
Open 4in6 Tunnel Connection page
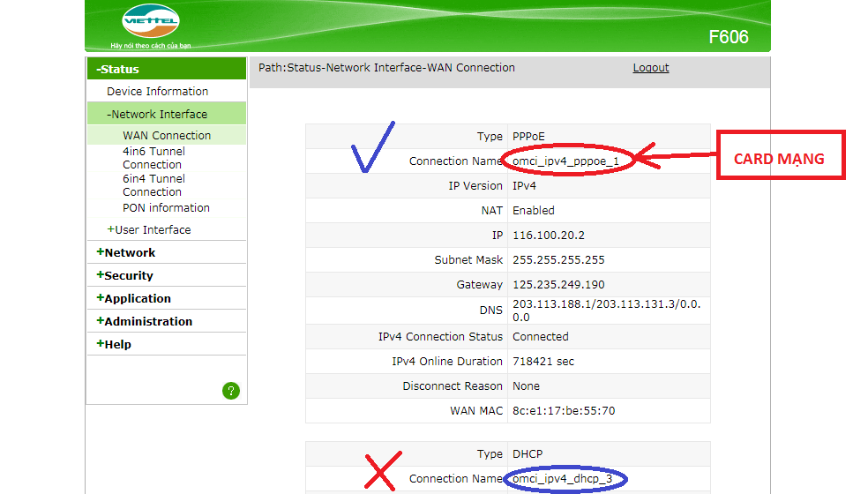pyautogui.click(x=153, y=158)
